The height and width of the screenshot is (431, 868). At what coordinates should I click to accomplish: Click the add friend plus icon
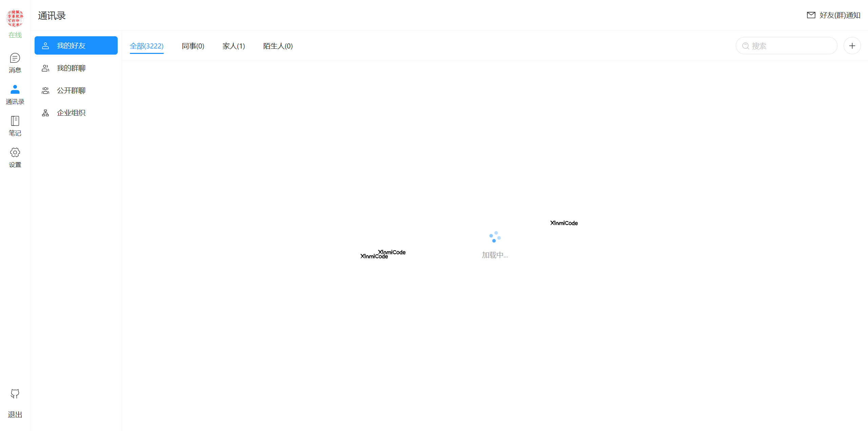852,45
